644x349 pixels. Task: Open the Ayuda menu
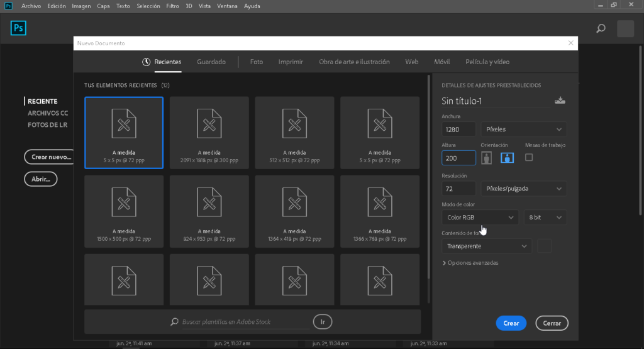click(x=252, y=6)
